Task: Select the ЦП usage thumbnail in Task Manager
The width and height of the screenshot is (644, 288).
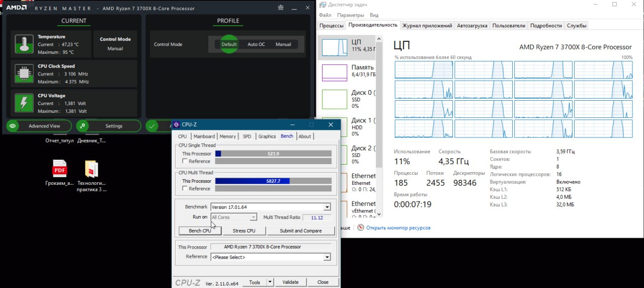Action: pos(335,47)
